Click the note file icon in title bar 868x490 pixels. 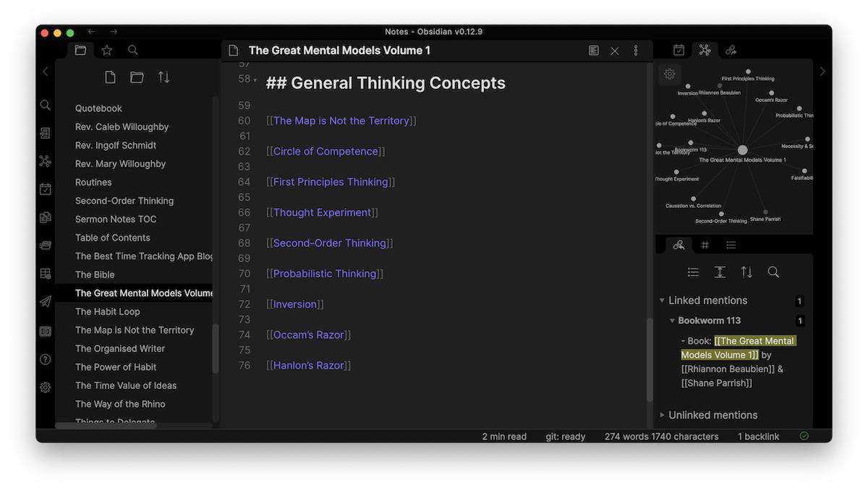click(x=233, y=51)
